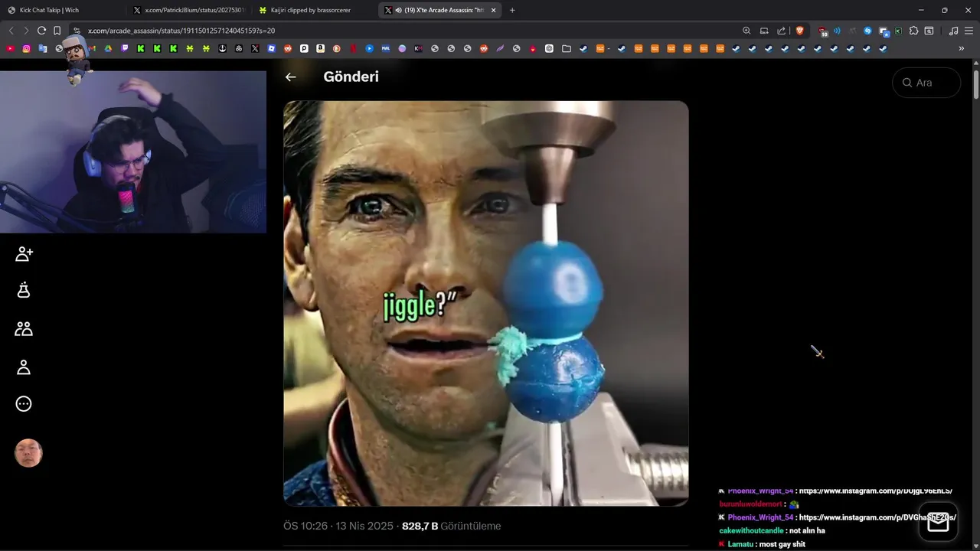Click the post timestamp ÖS 10:26 · 13 Nis 2025
980x551 pixels.
coord(338,526)
